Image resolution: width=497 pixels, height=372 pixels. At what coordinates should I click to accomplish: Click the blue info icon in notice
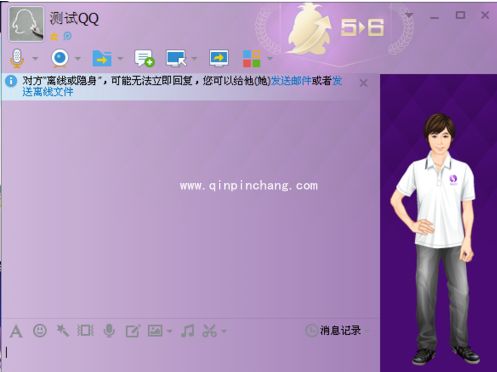[x=11, y=81]
